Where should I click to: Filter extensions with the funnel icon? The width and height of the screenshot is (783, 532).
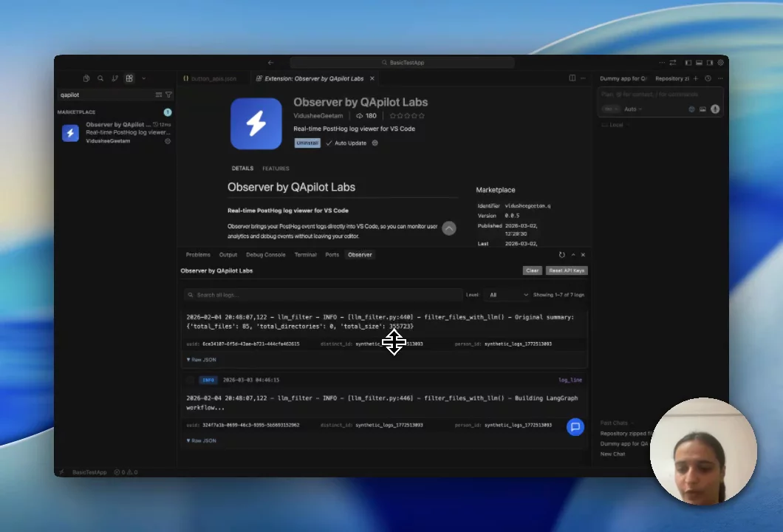(x=168, y=95)
